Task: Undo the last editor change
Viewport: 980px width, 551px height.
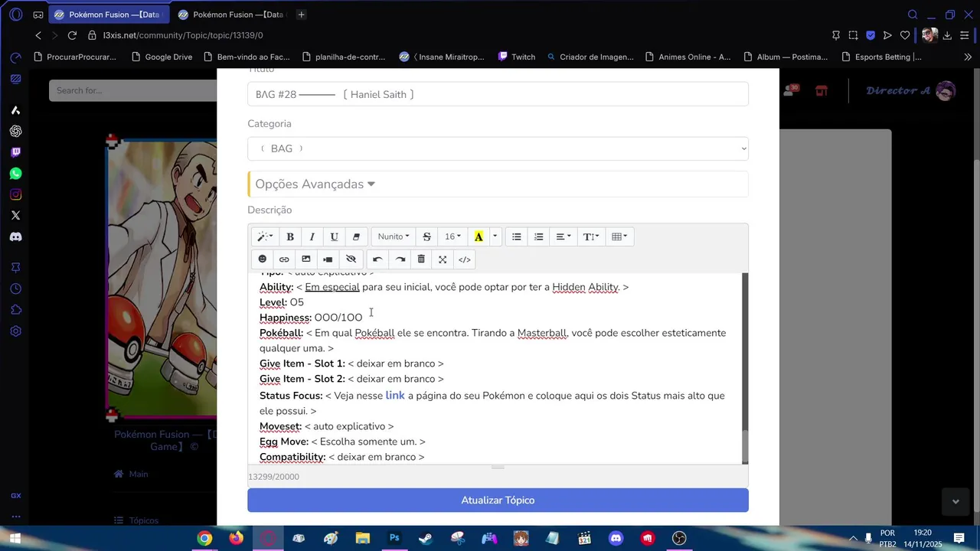Action: coord(377,259)
